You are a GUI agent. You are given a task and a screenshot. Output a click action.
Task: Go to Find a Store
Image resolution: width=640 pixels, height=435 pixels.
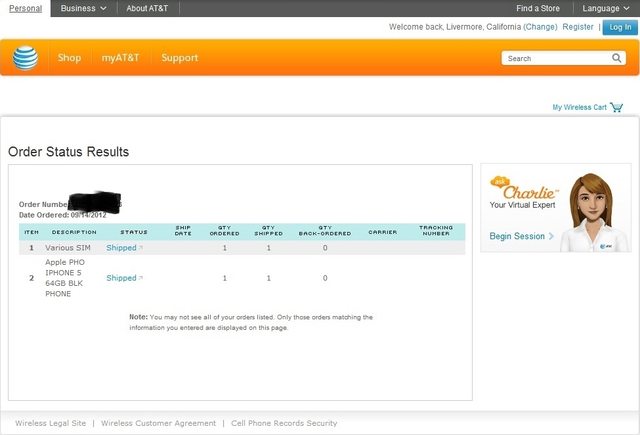538,8
